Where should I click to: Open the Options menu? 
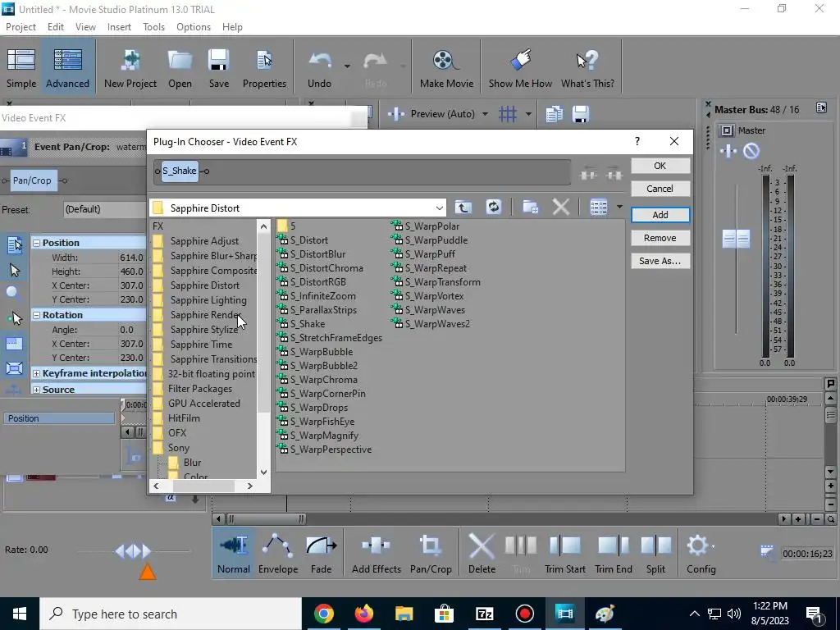pos(194,27)
